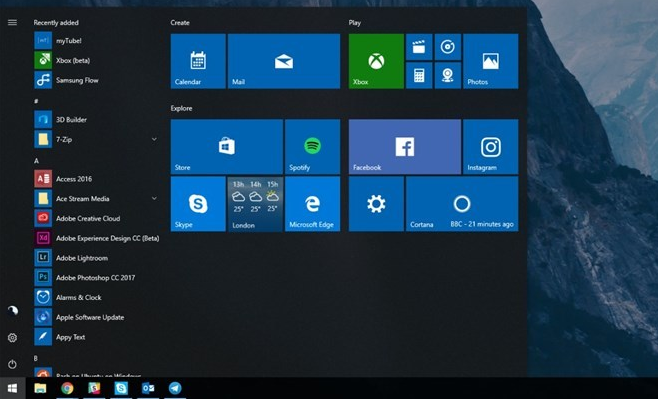This screenshot has height=400, width=658.
Task: Open Telegram from the taskbar
Action: tap(175, 388)
